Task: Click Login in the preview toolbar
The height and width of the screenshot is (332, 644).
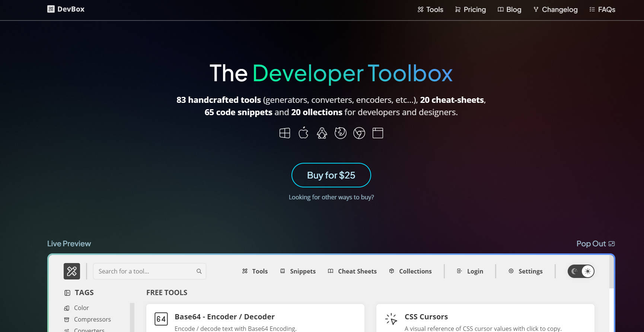Action: [470, 271]
